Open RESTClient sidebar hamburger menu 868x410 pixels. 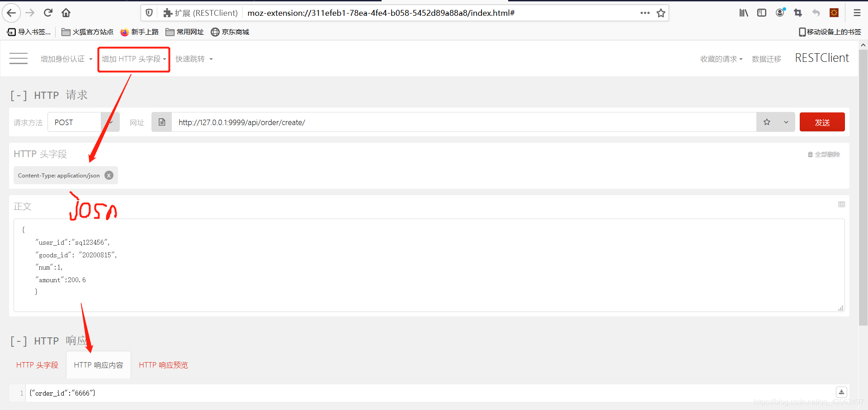coord(19,59)
